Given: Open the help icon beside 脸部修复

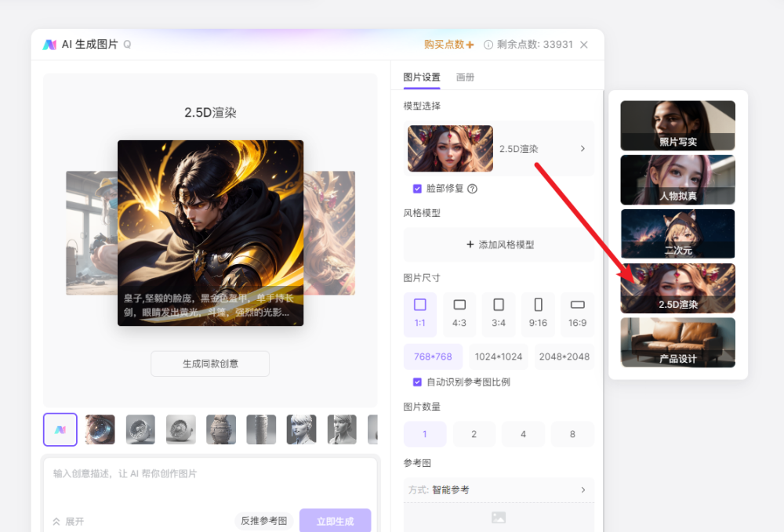Looking at the screenshot, I should pos(472,188).
